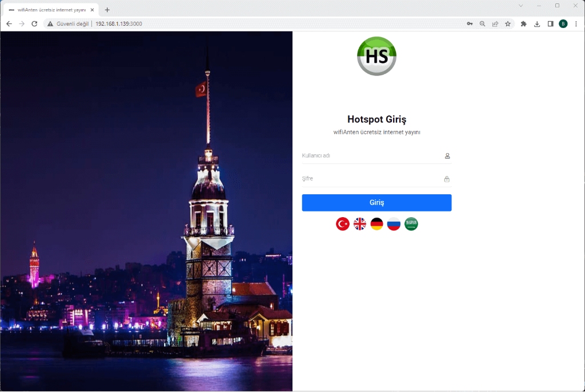The height and width of the screenshot is (392, 585).
Task: Toggle the bookmark star for this page
Action: coord(508,24)
